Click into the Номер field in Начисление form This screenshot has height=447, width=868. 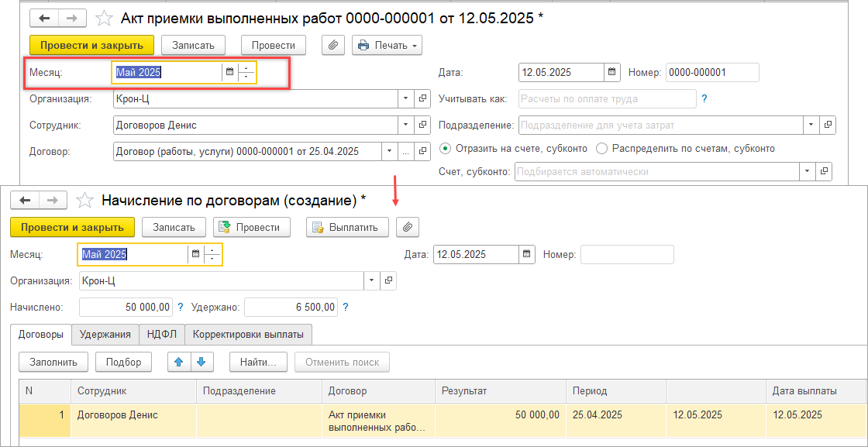626,254
